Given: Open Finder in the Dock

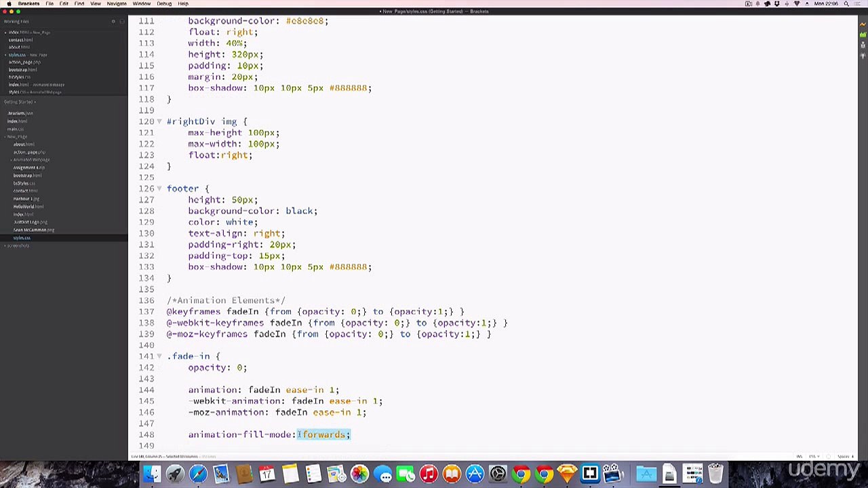Looking at the screenshot, I should [x=152, y=474].
